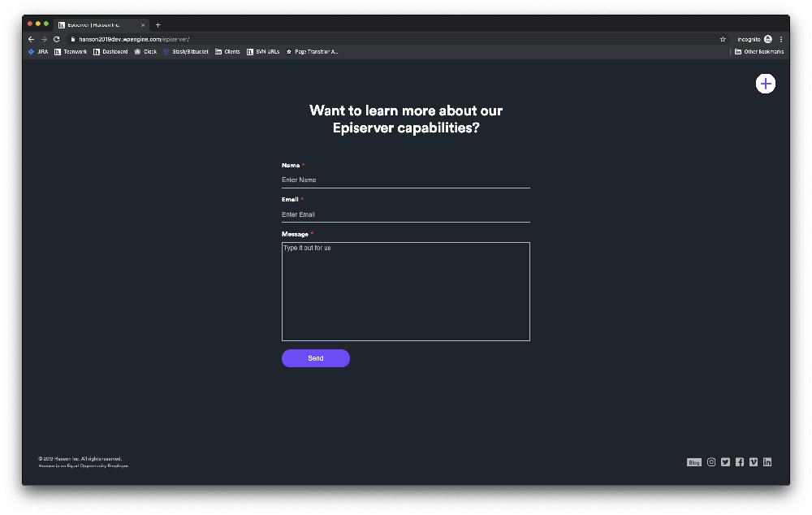Open the Teamwork bookmark
This screenshot has height=515, width=812.
coord(71,52)
